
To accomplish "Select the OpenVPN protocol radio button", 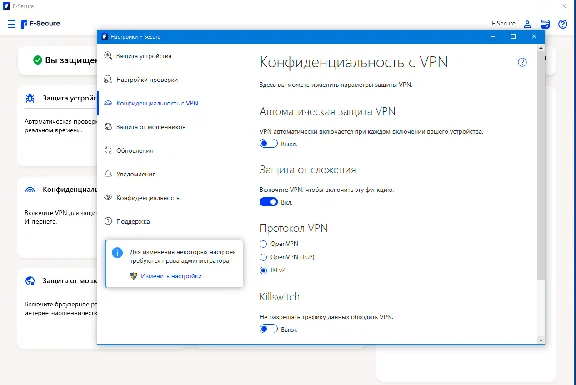I will [x=263, y=244].
